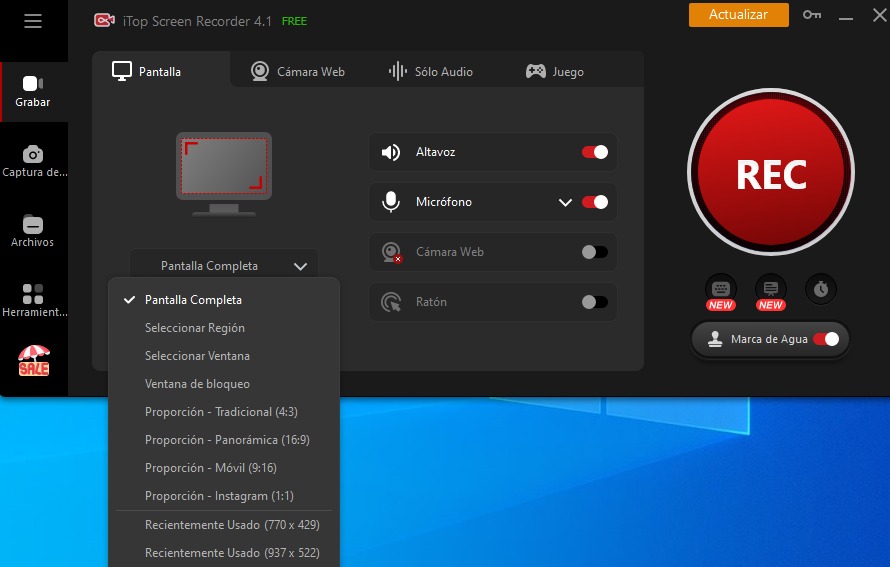
Task: Choose Seleccionar Región option
Action: [x=224, y=328]
